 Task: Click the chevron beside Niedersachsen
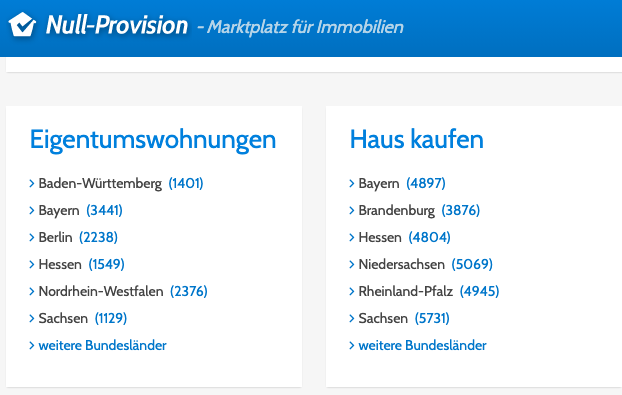(x=351, y=264)
